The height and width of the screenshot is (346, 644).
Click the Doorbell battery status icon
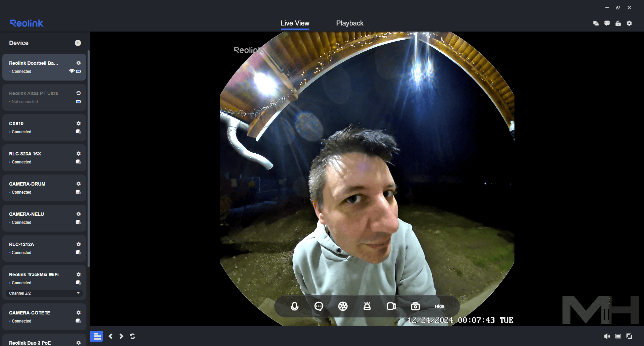pos(79,71)
